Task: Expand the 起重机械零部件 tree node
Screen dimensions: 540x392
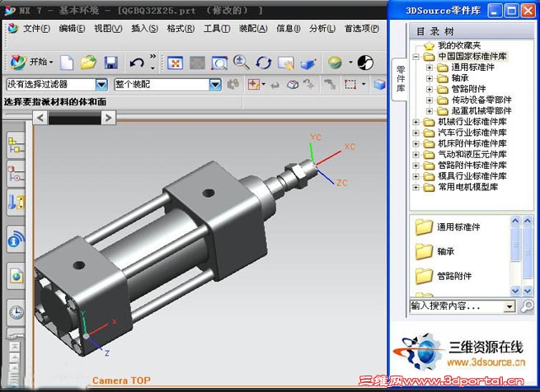Action: (429, 111)
